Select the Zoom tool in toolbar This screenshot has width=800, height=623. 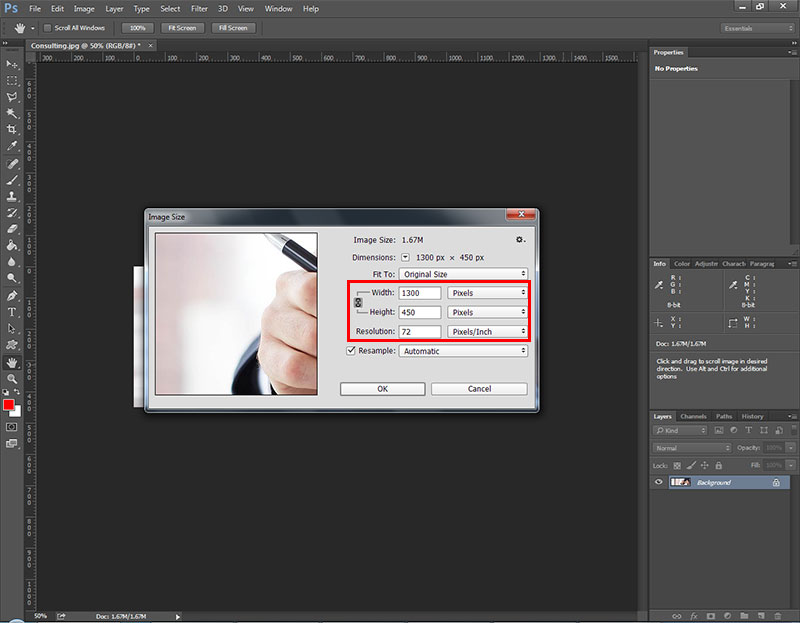pos(12,379)
